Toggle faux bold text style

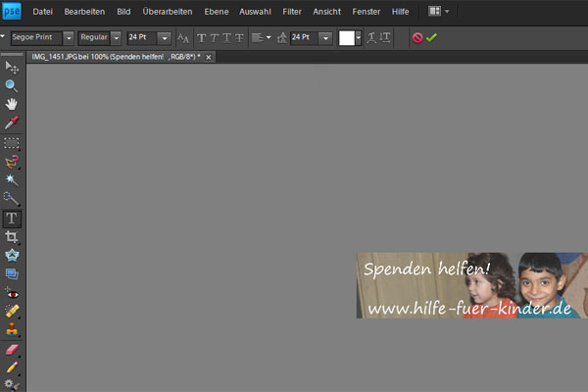(202, 38)
